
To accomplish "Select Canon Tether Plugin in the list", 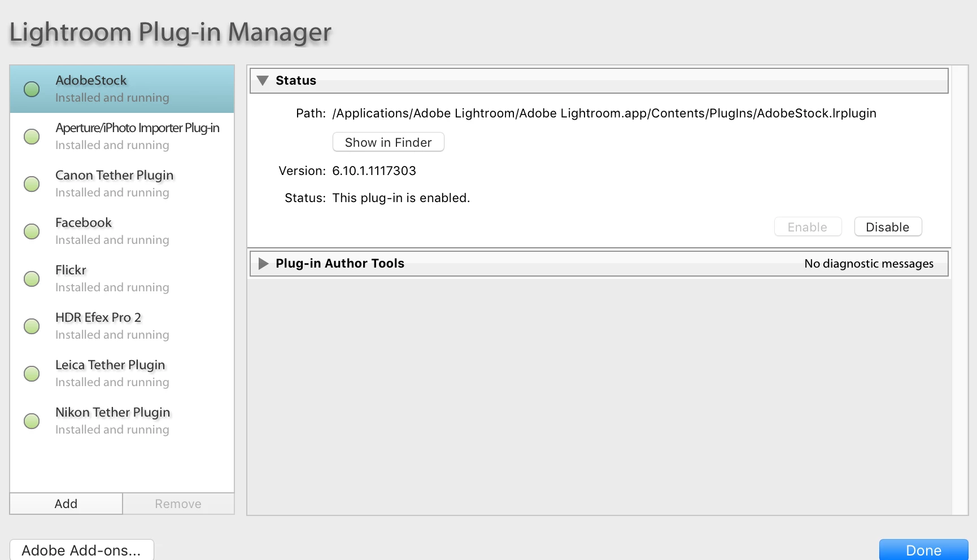I will pos(122,184).
